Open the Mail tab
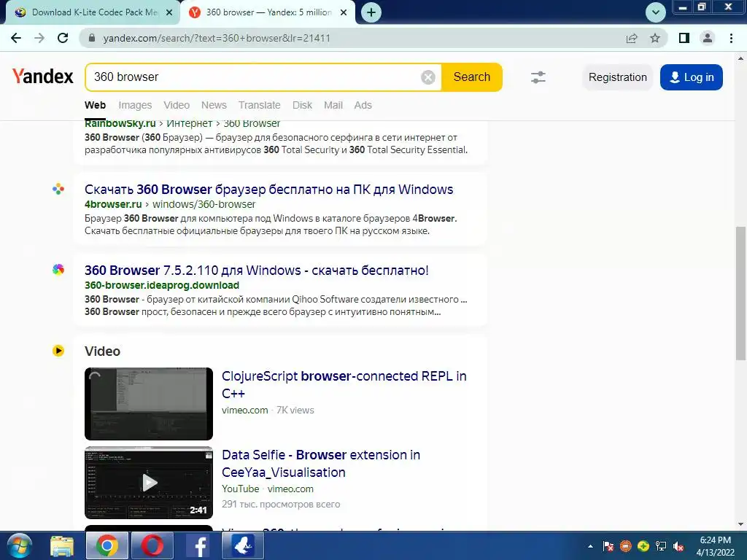Viewport: 747px width, 560px height. coord(333,105)
